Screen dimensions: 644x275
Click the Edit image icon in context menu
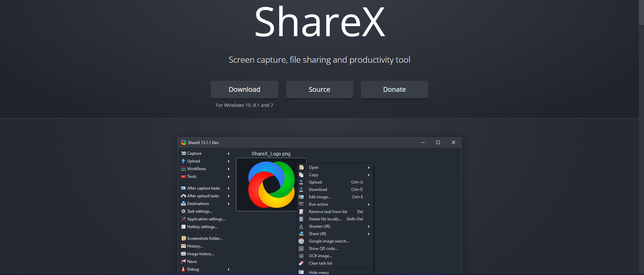[x=301, y=197]
